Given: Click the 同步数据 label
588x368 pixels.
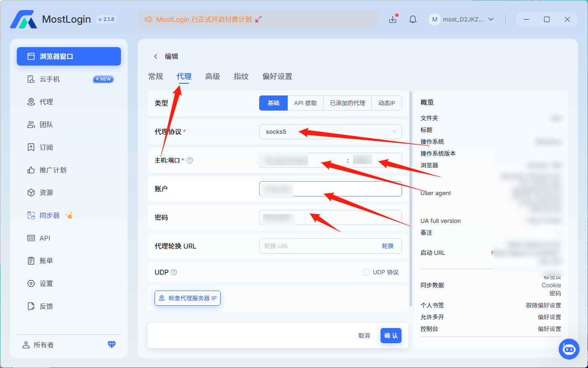Looking at the screenshot, I should pos(432,285).
